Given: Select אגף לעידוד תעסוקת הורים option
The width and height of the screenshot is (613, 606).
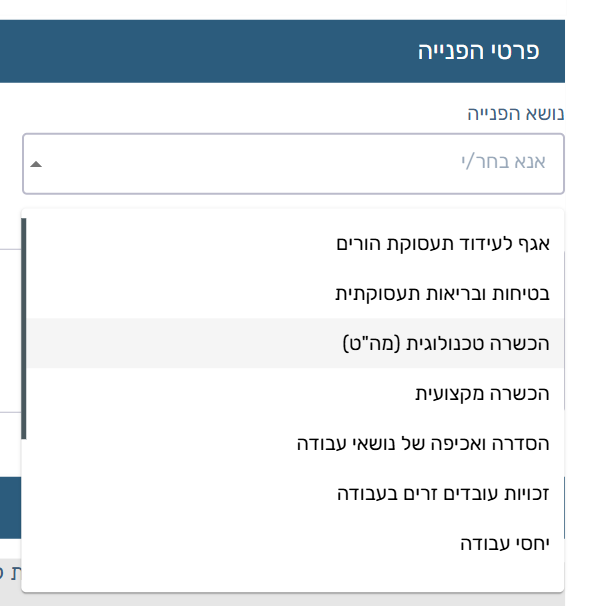Looking at the screenshot, I should coord(443,243).
